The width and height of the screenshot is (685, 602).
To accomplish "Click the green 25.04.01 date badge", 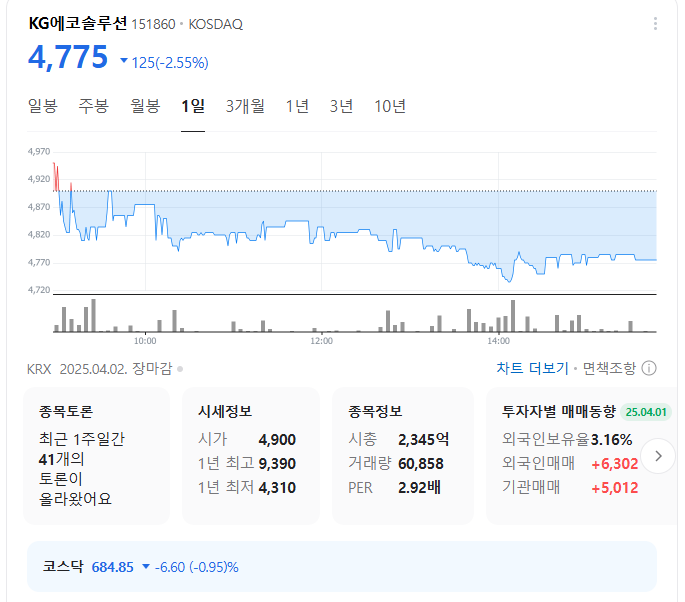I will (x=646, y=412).
